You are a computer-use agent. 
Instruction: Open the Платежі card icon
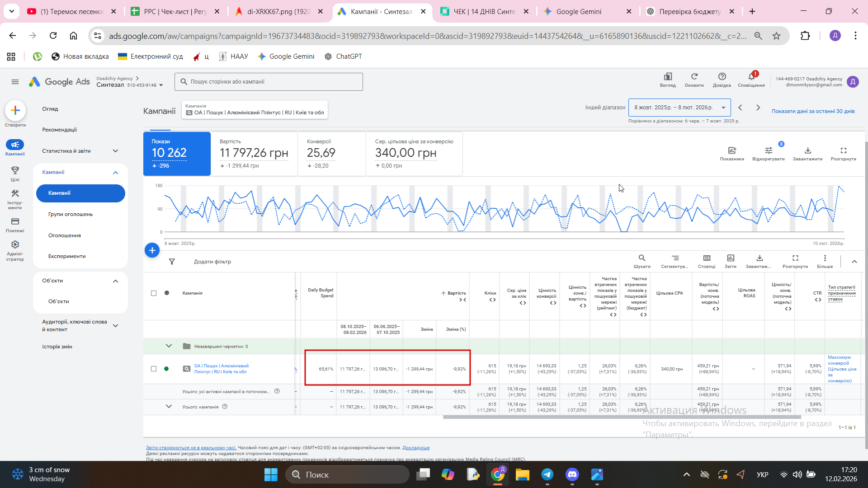(15, 222)
